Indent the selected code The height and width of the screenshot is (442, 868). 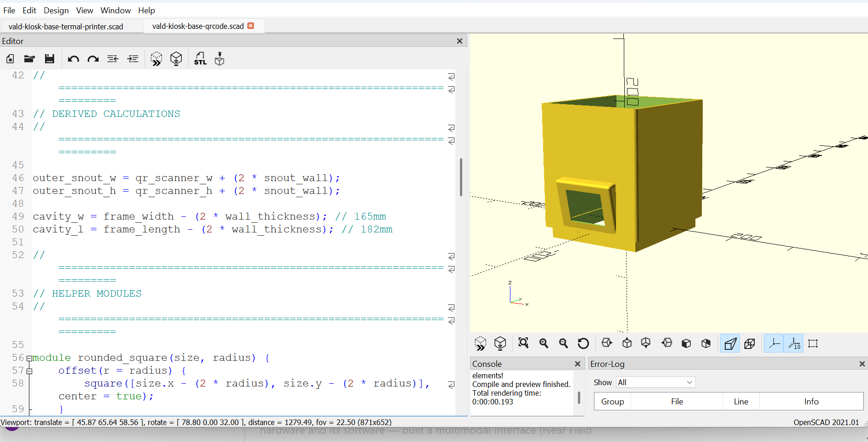pyautogui.click(x=133, y=59)
